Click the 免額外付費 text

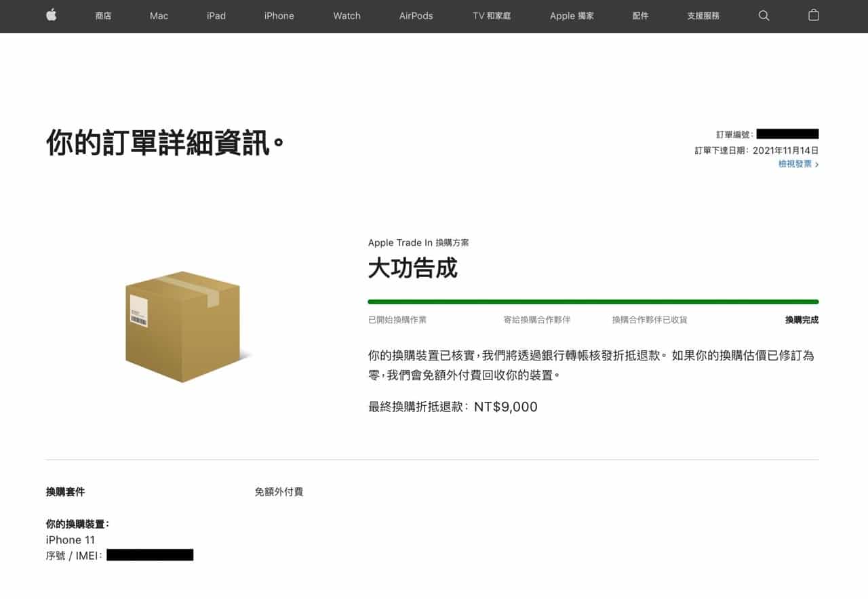(279, 492)
